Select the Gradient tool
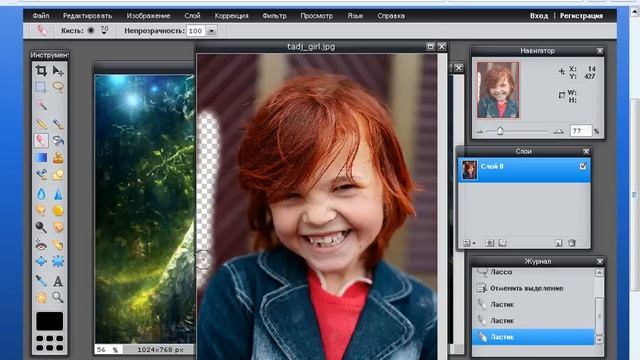The image size is (640, 360). tap(41, 158)
